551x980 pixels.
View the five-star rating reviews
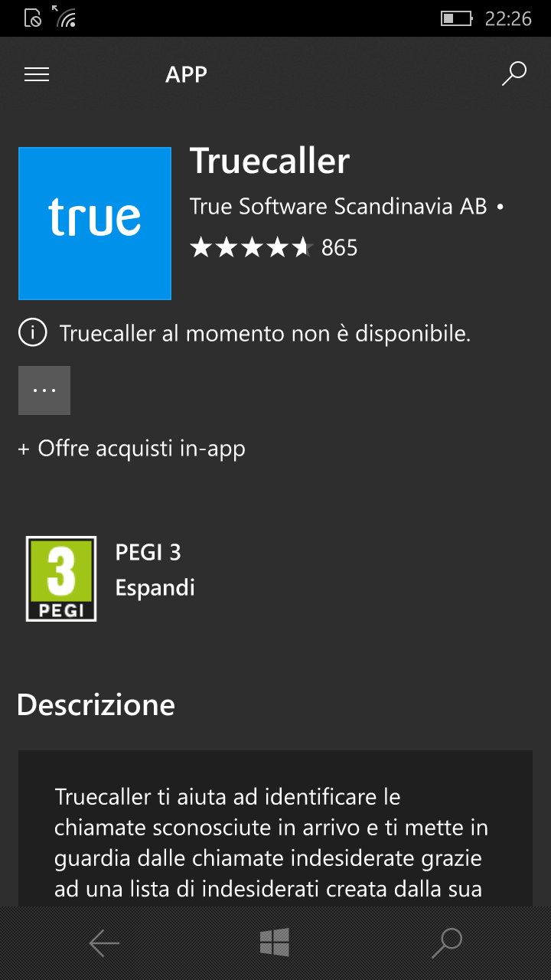[x=252, y=247]
